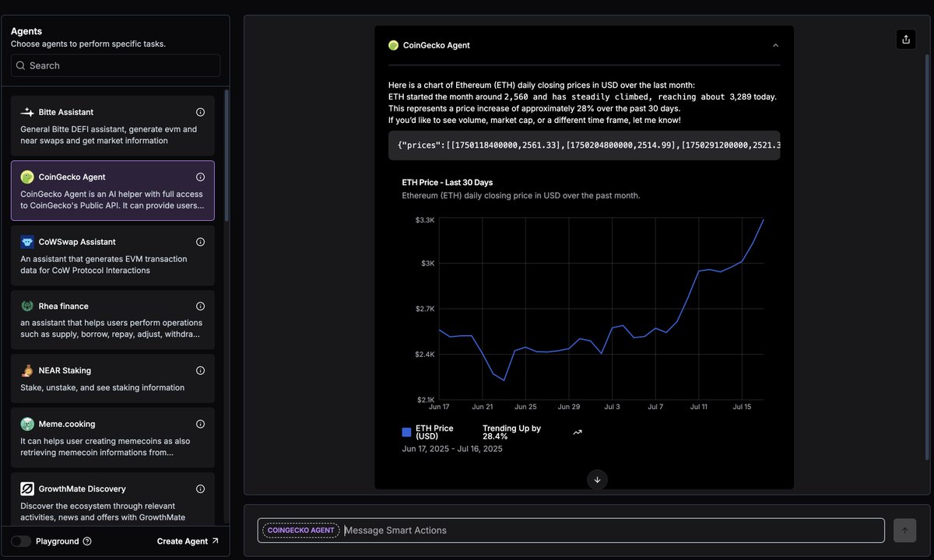Click the trending up arrow icon
The height and width of the screenshot is (560, 934).
coord(578,432)
